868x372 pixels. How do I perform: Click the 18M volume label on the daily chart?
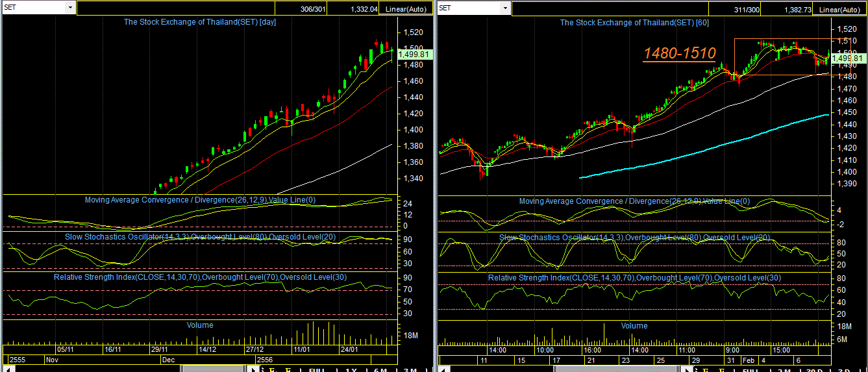click(411, 336)
